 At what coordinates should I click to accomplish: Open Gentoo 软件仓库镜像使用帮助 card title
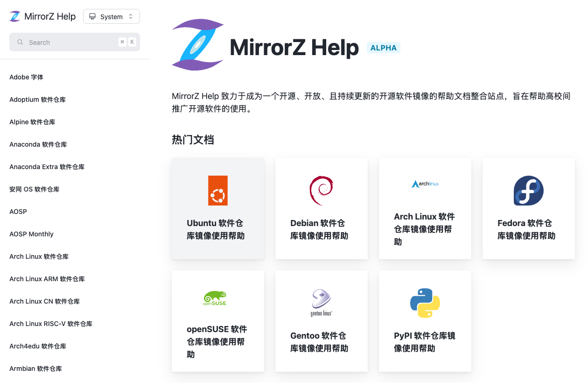point(319,342)
